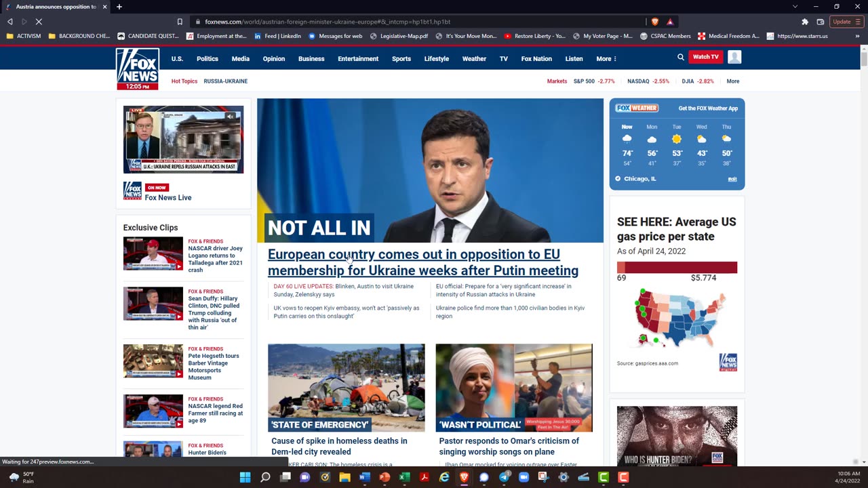This screenshot has height=488, width=868.
Task: Open the ACTIVISM bookmarks folder
Action: click(24, 36)
